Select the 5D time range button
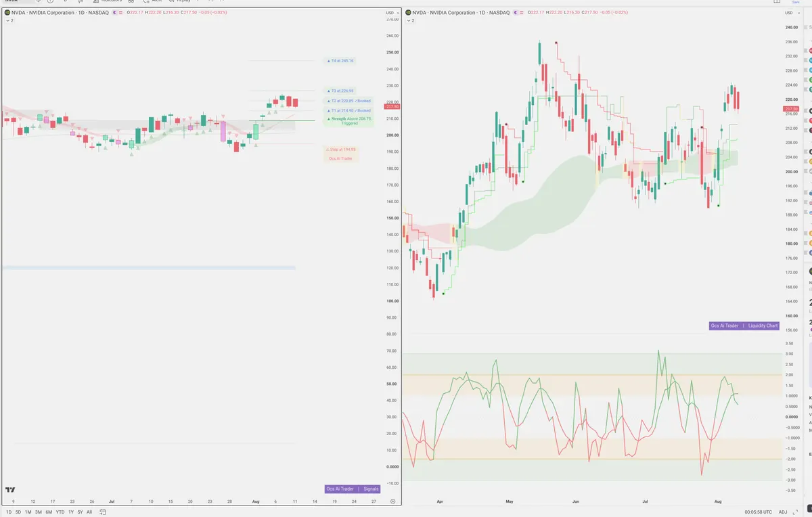Image resolution: width=812 pixels, height=517 pixels. tap(18, 512)
